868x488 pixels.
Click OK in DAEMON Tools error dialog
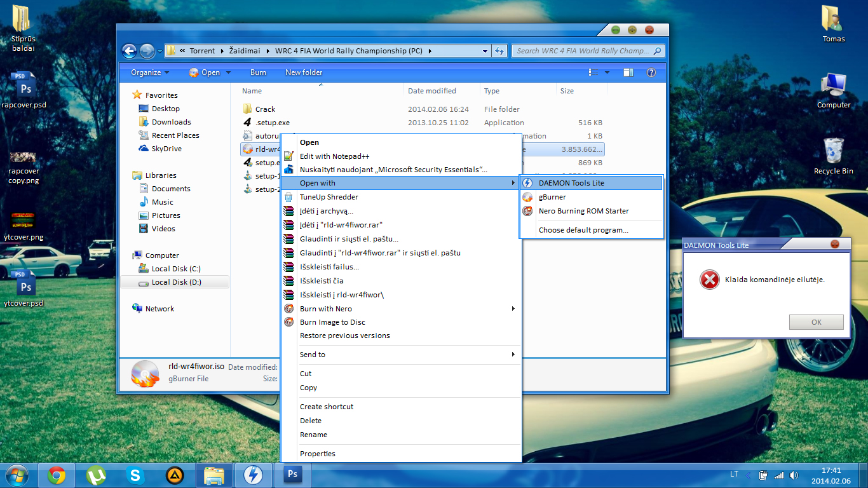coord(817,322)
